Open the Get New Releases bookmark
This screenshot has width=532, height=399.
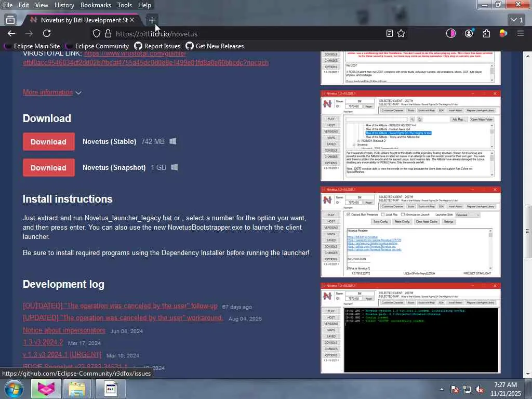point(215,46)
